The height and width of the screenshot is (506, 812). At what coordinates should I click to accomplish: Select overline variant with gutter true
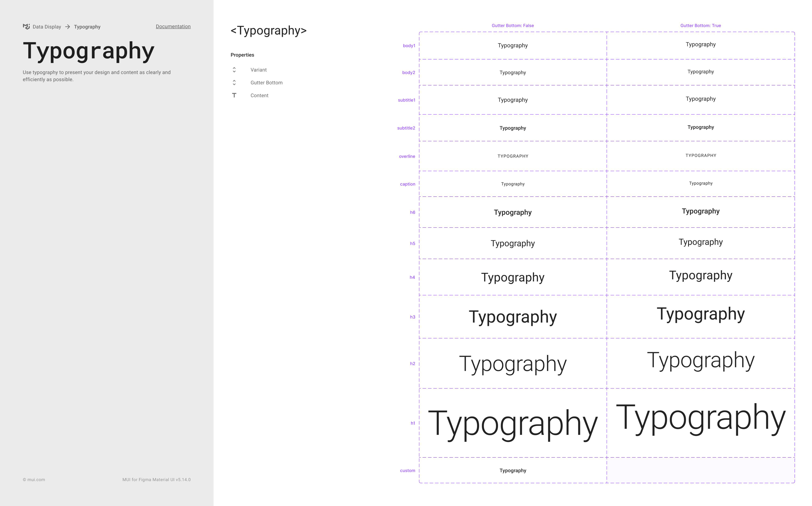click(701, 156)
